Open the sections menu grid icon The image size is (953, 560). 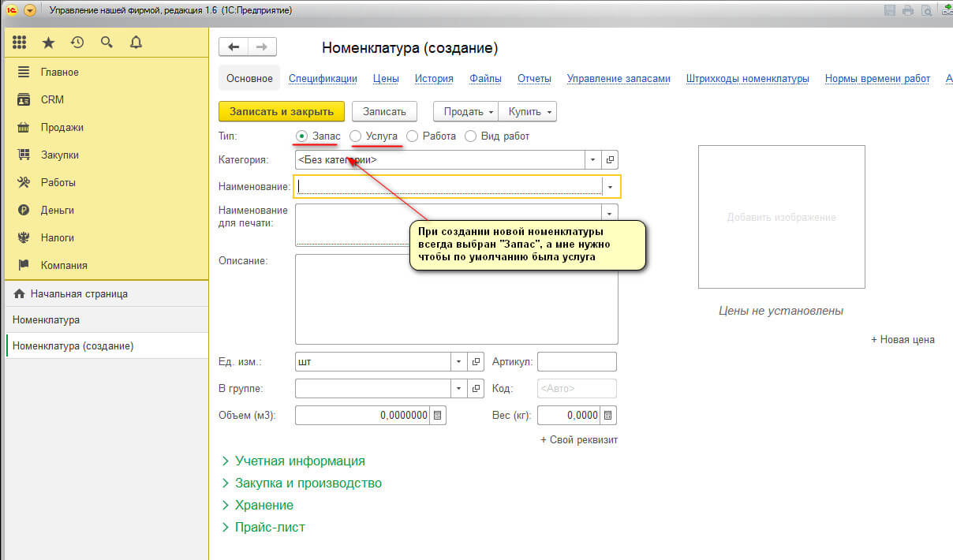pyautogui.click(x=20, y=43)
